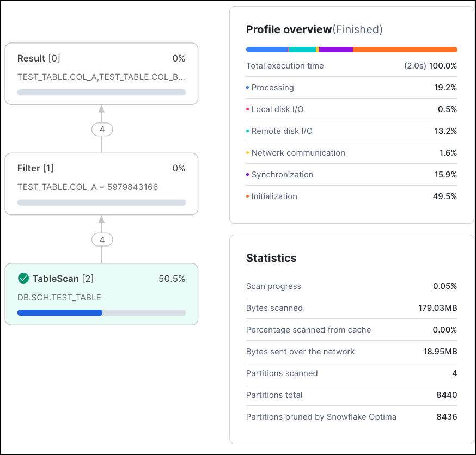Click the blue Processing segment in overview bar
The image size is (476, 455).
[x=266, y=50]
